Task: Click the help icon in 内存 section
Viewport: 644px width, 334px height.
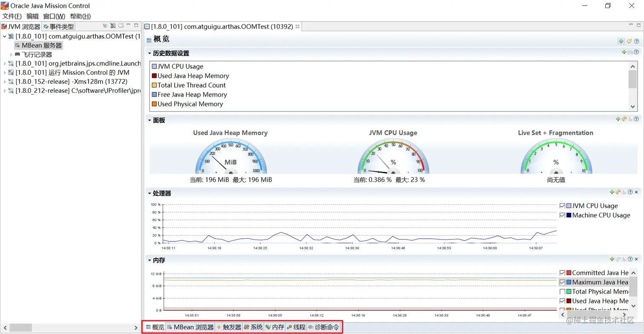Action: [630, 259]
